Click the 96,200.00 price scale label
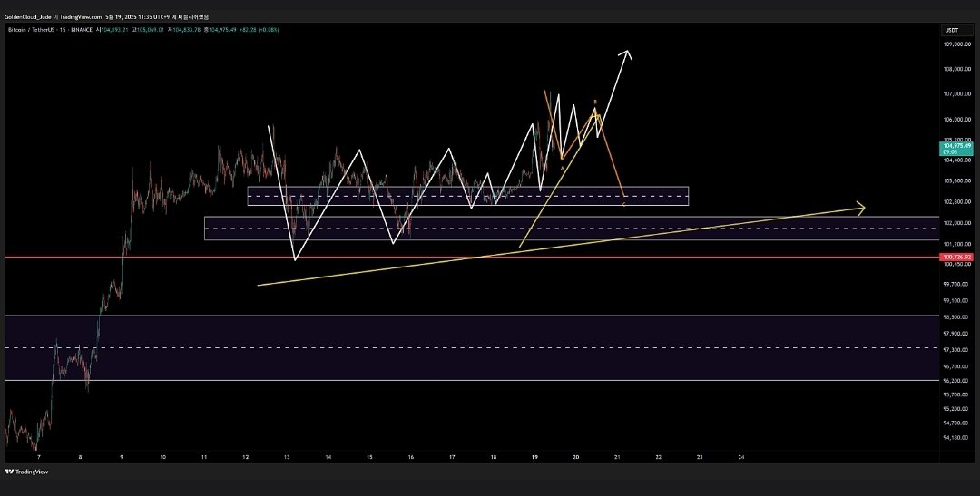Viewport: 980px width, 496px height. pyautogui.click(x=955, y=381)
